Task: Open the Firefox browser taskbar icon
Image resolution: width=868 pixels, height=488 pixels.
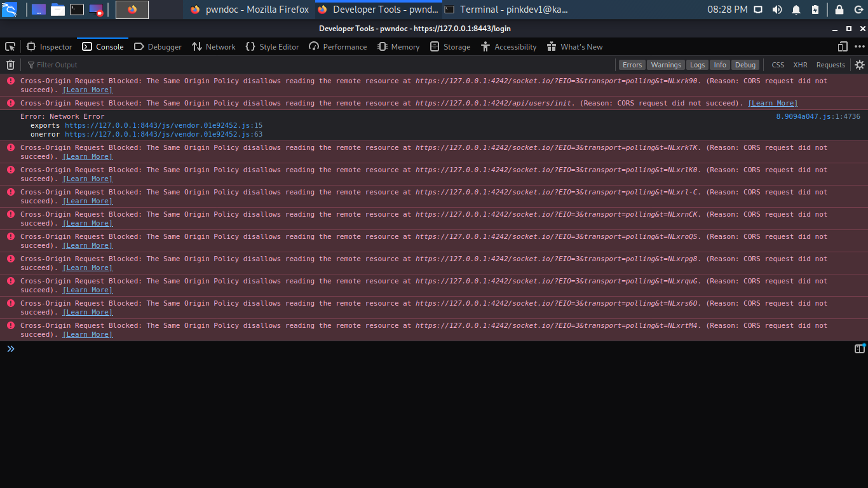Action: tap(132, 10)
